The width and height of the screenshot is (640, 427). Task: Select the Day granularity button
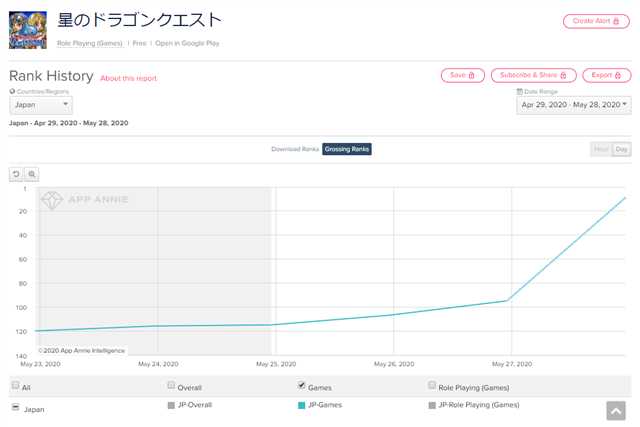622,149
